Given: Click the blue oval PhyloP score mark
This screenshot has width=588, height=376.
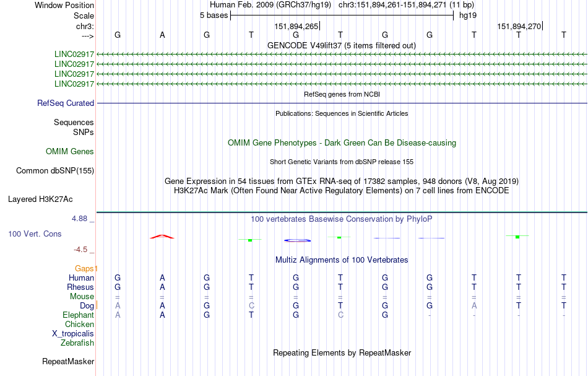Looking at the screenshot, I should pos(297,240).
